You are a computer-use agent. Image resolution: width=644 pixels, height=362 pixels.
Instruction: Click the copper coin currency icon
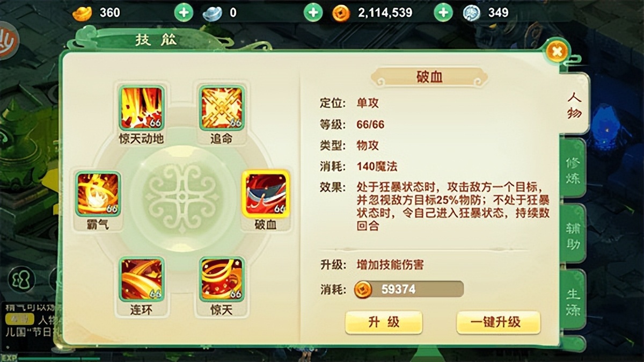tap(341, 12)
